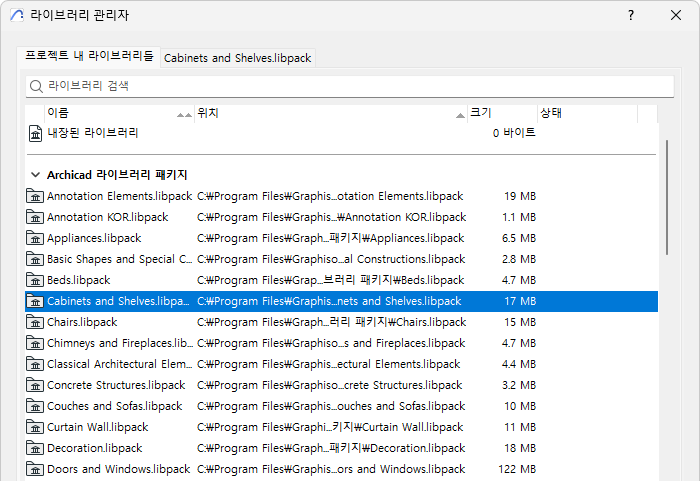Click the path ending in Annotation KOR.libpack
This screenshot has width=700, height=481.
tap(332, 217)
